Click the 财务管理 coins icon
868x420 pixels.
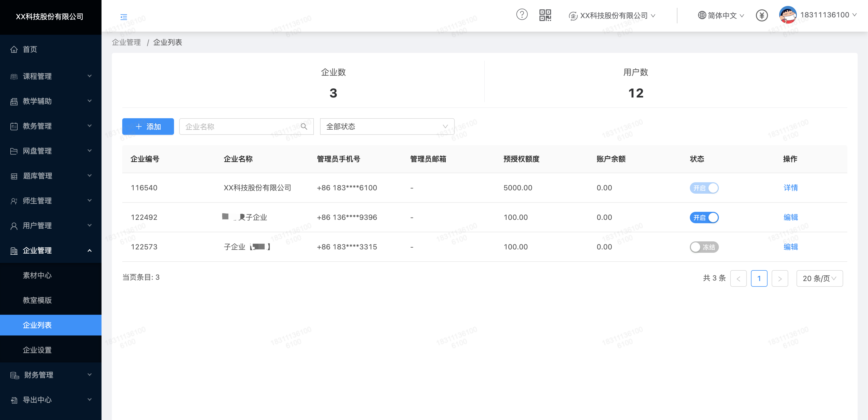(15, 375)
